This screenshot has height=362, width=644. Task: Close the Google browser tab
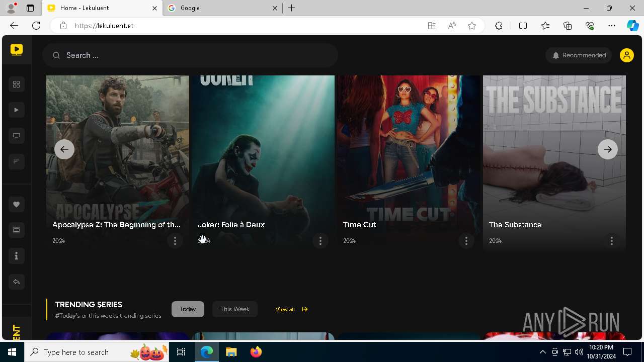tap(275, 8)
